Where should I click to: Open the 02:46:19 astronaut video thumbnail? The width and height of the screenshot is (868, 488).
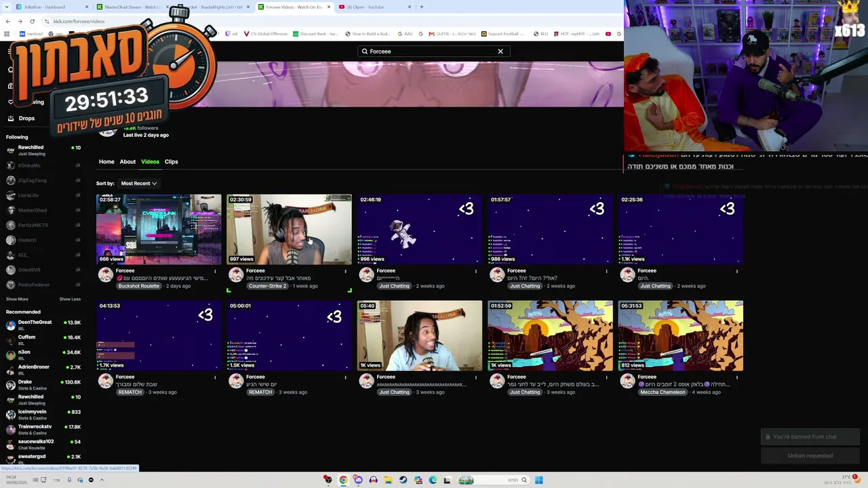[420, 229]
